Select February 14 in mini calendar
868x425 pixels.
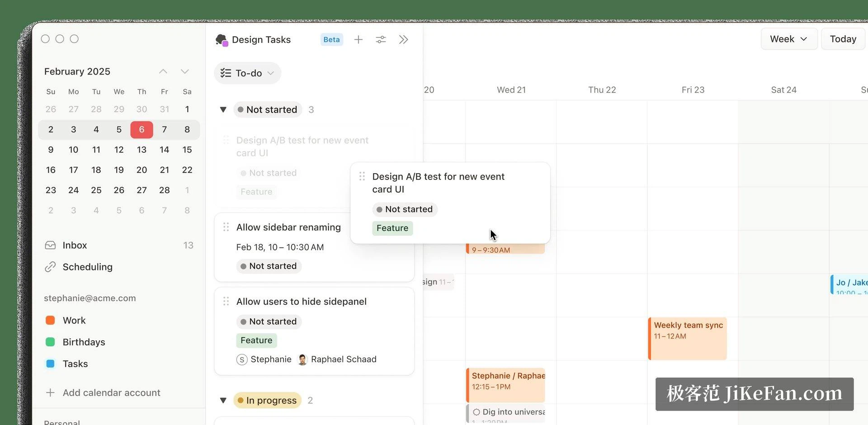(x=164, y=150)
